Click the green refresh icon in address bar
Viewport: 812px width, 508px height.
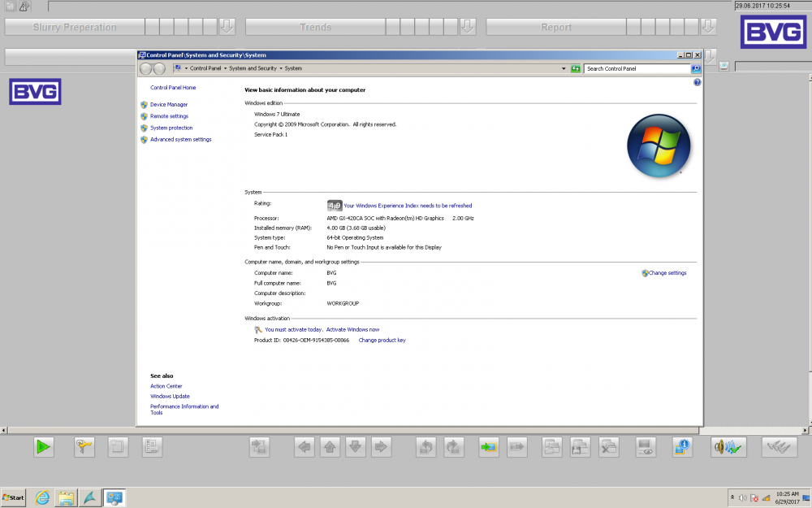point(576,68)
